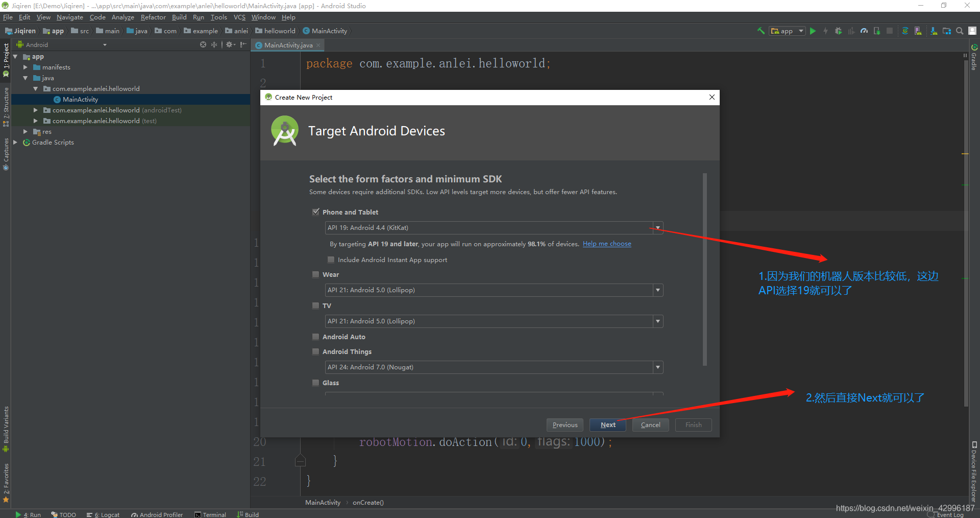Image resolution: width=980 pixels, height=518 pixels.
Task: Close the MainActivity.java editor tab
Action: 318,45
